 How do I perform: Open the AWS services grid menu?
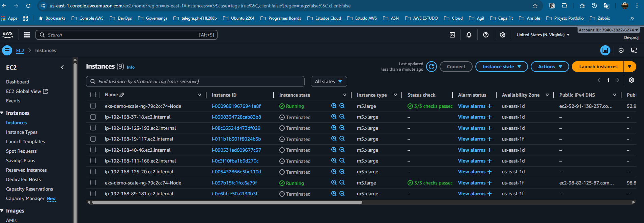point(27,35)
